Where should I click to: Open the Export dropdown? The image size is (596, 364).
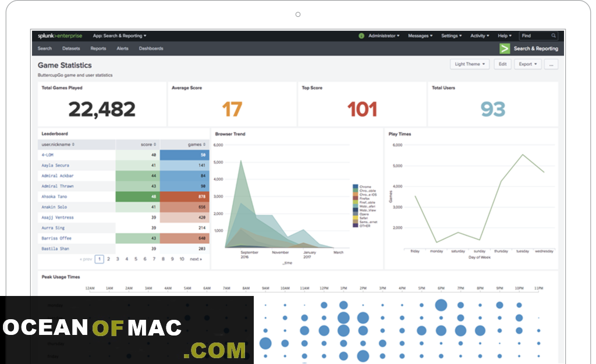point(527,64)
